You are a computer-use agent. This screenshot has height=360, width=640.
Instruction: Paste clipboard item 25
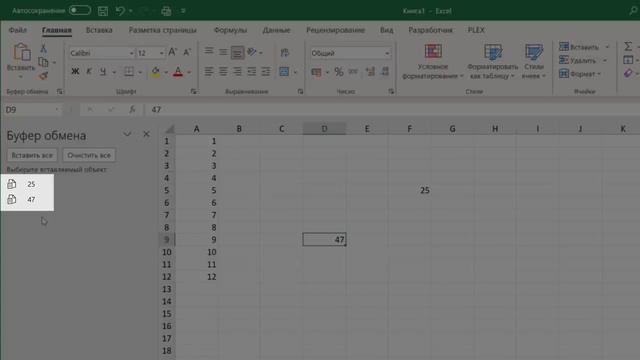coord(27,184)
